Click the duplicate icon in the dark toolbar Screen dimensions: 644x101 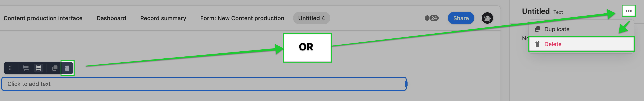[55, 68]
